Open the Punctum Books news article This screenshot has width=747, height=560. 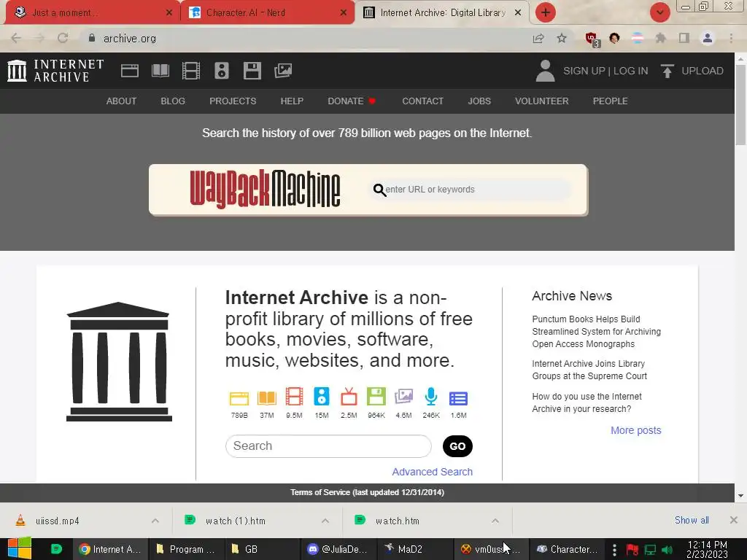click(597, 332)
